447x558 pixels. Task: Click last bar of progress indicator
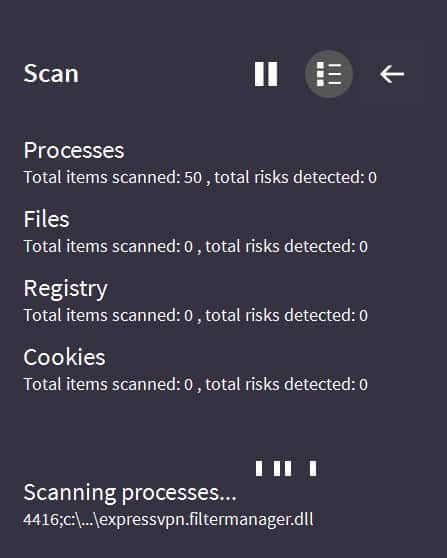click(313, 468)
